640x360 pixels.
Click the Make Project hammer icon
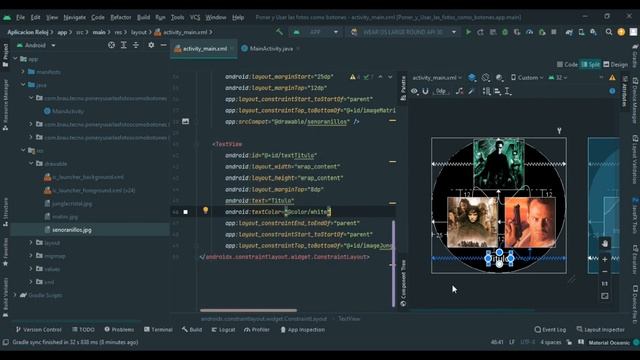(280, 32)
